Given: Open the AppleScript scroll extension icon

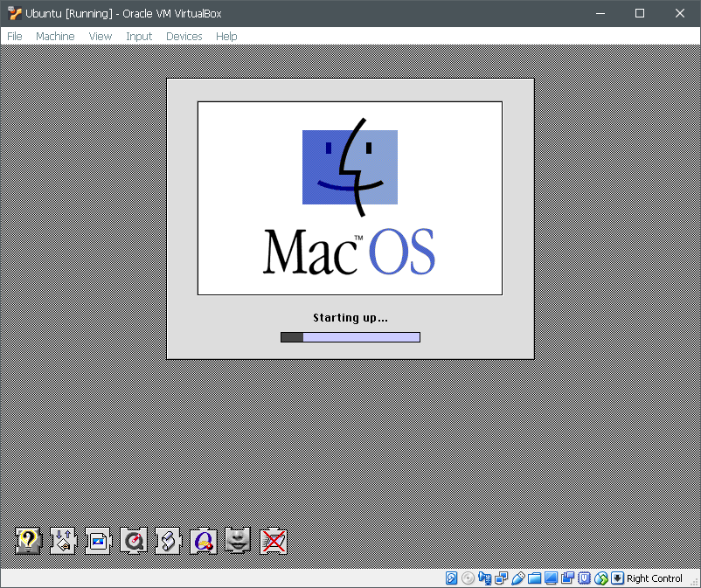Looking at the screenshot, I should tap(167, 542).
